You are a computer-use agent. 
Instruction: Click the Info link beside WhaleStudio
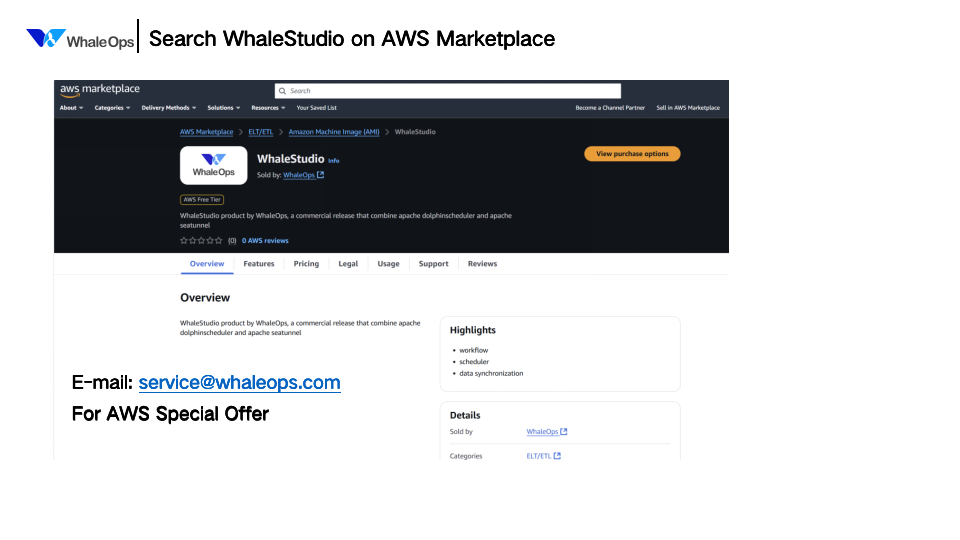point(334,160)
